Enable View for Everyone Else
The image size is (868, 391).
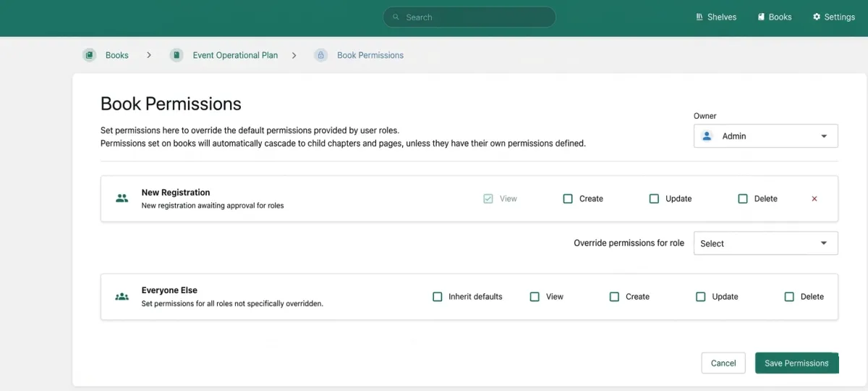[x=535, y=296]
